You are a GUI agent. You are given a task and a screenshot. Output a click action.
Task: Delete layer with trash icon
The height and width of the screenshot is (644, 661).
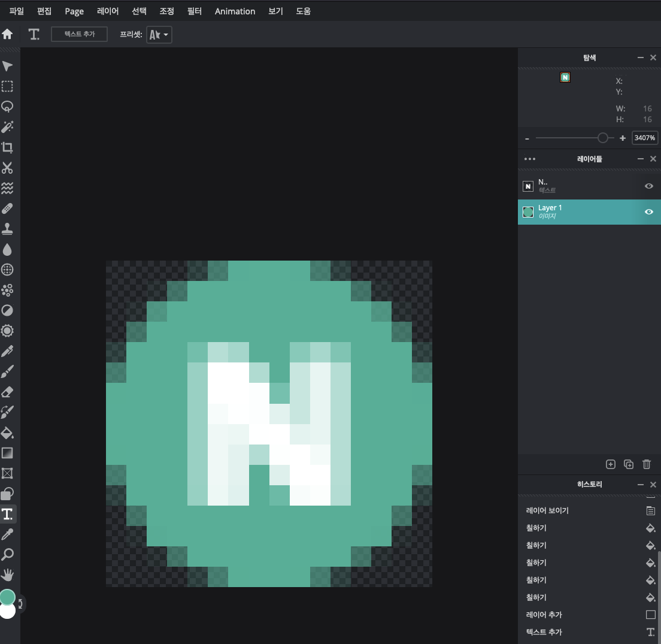pyautogui.click(x=647, y=464)
